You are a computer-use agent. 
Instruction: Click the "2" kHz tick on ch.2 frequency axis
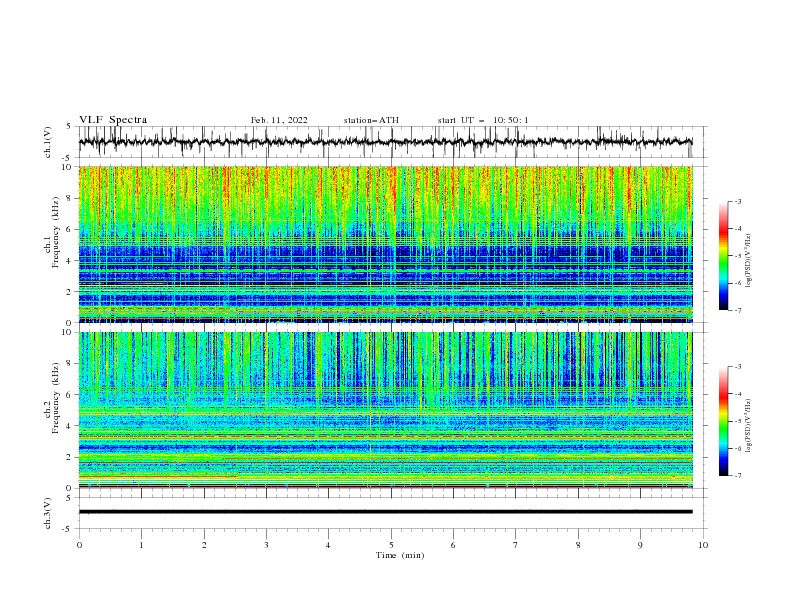tap(70, 457)
